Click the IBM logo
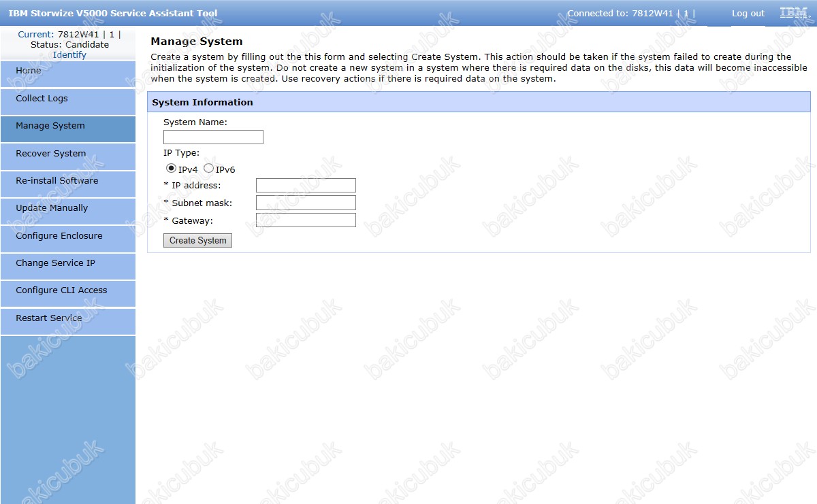Viewport: 817px width, 504px height. pos(794,12)
